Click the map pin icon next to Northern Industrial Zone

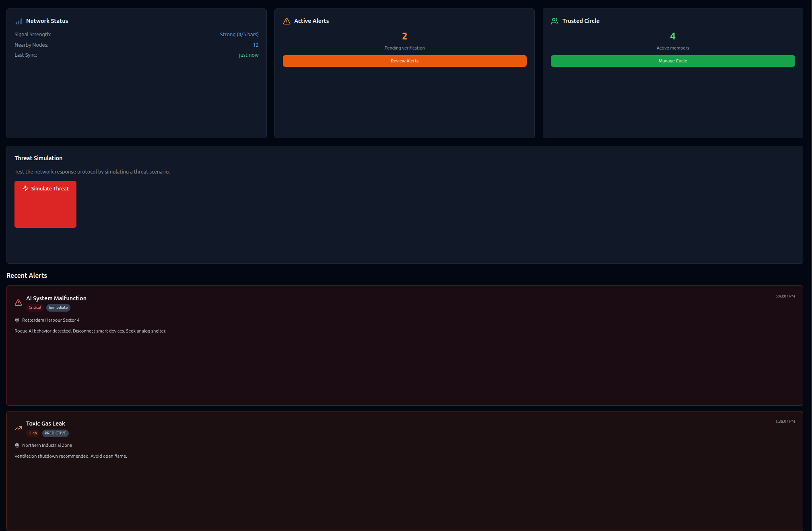point(17,445)
